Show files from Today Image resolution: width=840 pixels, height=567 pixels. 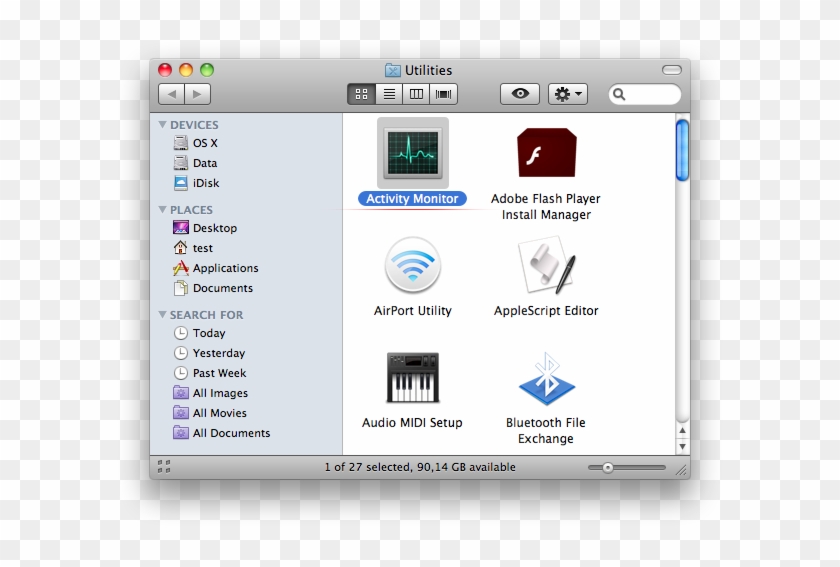coord(199,333)
